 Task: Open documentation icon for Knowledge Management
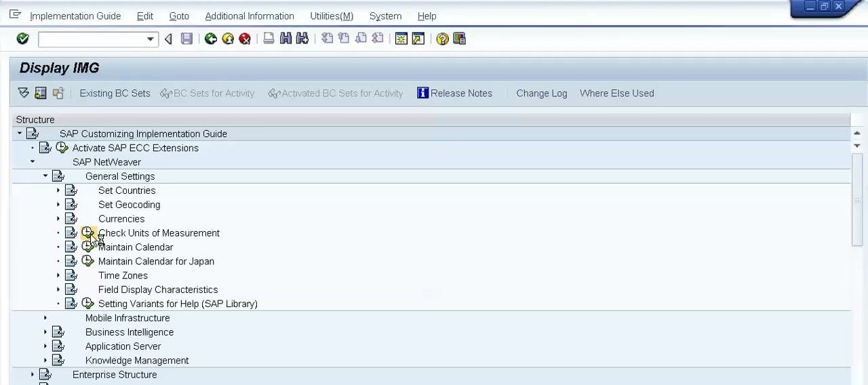tap(58, 361)
